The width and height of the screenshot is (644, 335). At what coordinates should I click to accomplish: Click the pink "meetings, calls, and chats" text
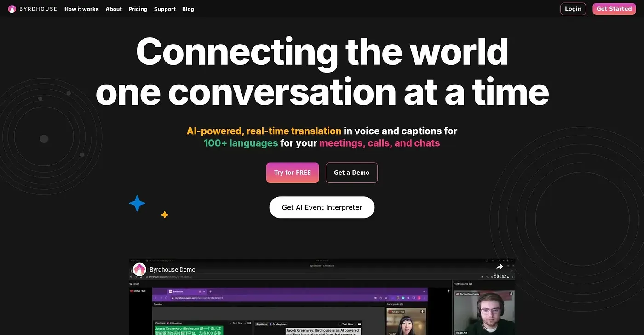379,143
